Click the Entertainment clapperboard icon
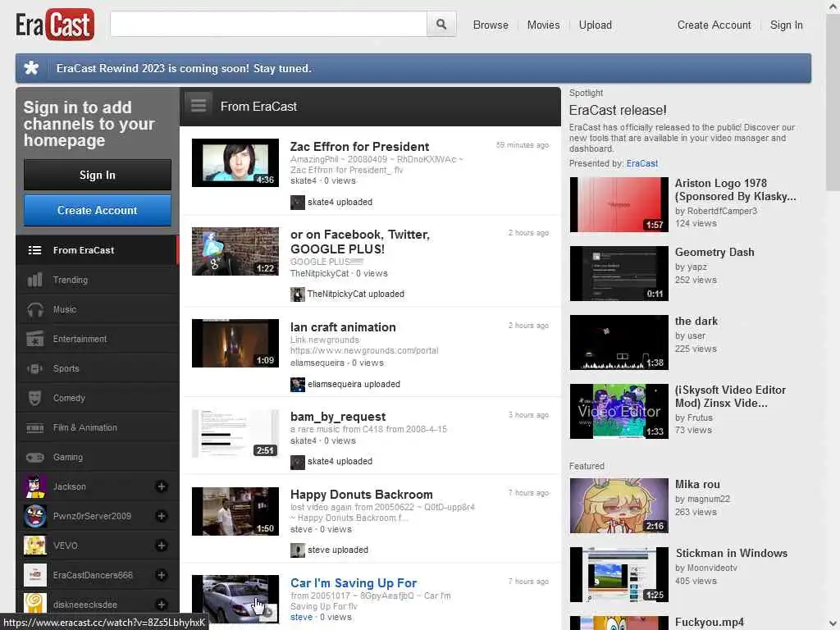This screenshot has width=840, height=630. (34, 339)
